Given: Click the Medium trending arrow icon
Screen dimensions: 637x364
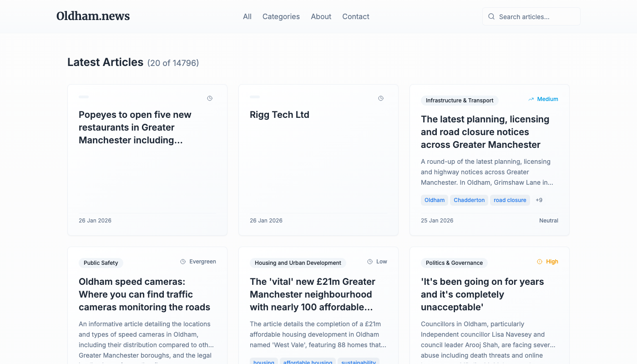Looking at the screenshot, I should [531, 99].
